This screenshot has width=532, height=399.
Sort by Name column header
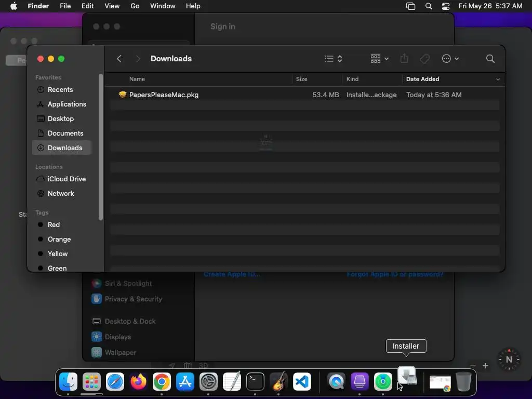(x=137, y=79)
